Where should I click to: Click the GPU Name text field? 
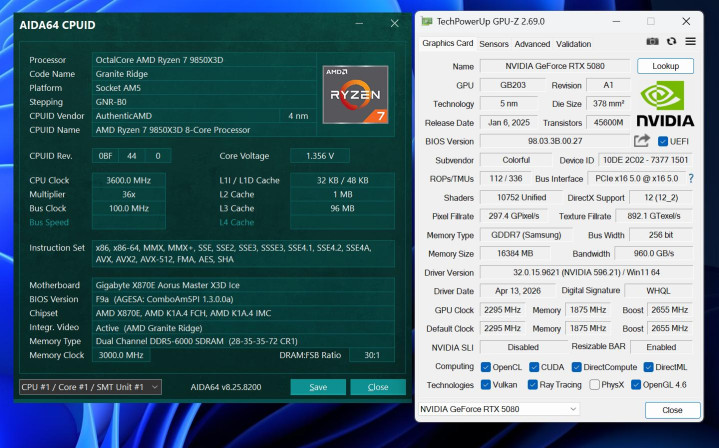tap(555, 66)
